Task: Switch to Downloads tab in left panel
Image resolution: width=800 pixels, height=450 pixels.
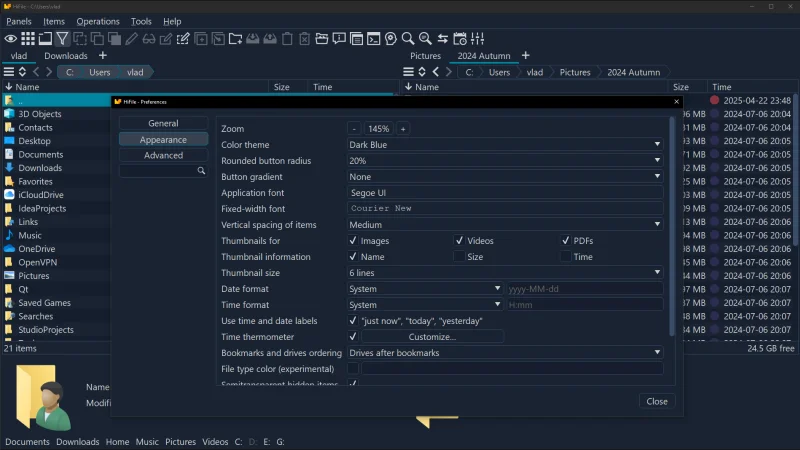Action: [66, 56]
